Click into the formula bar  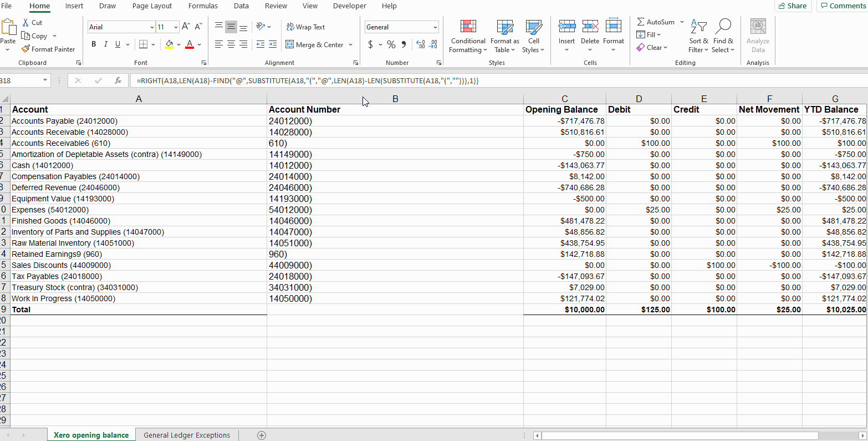[499, 80]
